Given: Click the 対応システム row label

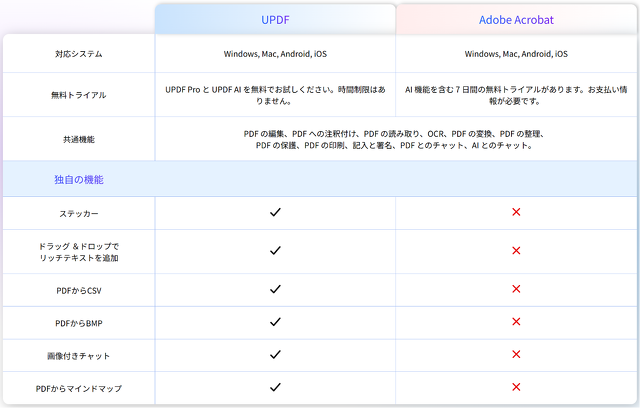Looking at the screenshot, I should [79, 54].
